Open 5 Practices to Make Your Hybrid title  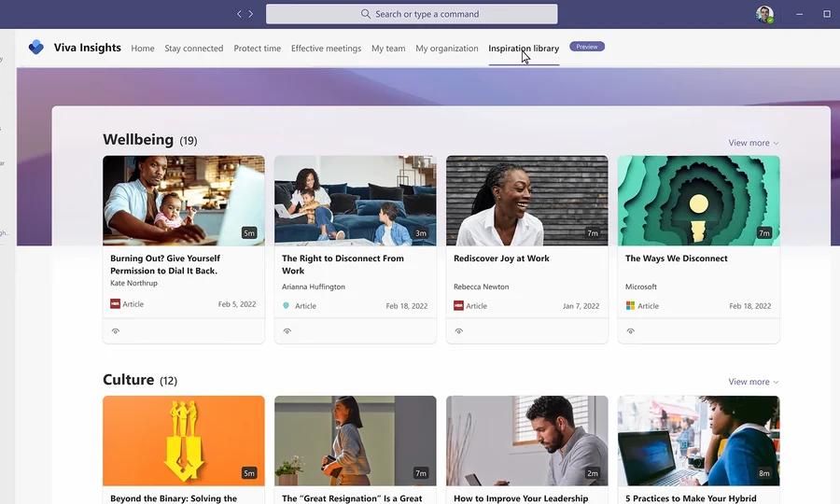[691, 498]
